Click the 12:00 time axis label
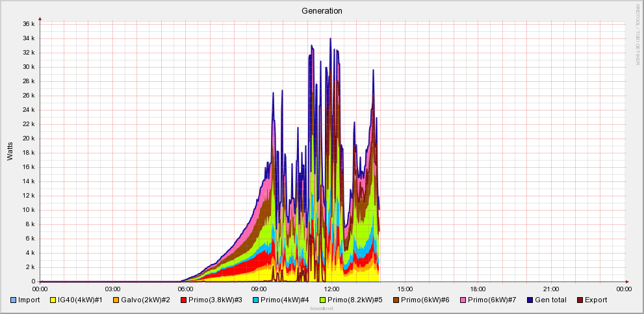 [x=332, y=289]
